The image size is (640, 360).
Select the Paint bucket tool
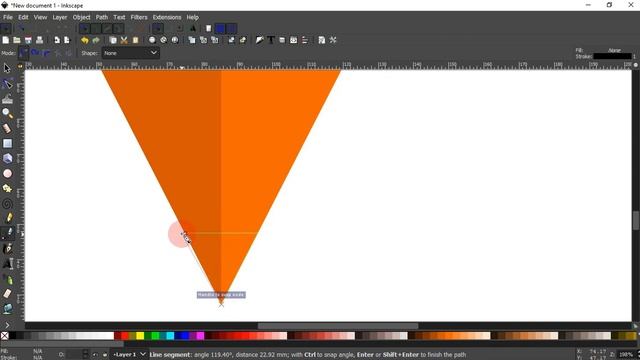click(7, 309)
